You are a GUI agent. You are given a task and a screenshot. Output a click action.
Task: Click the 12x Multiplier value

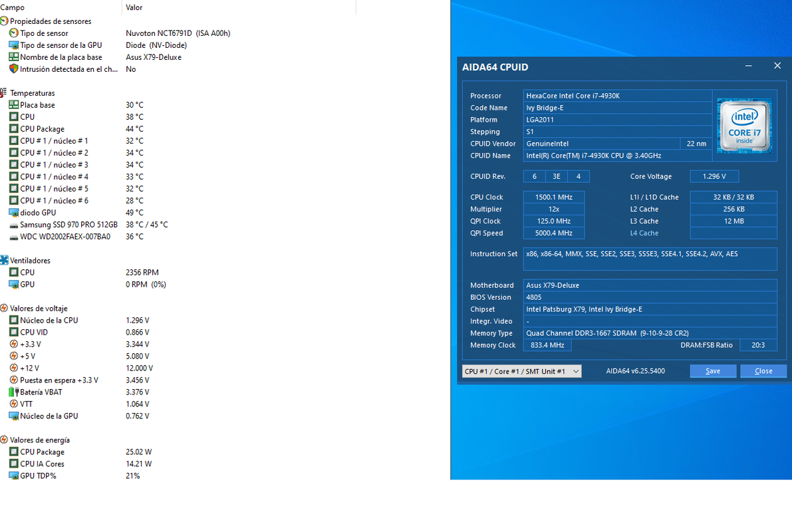(554, 209)
